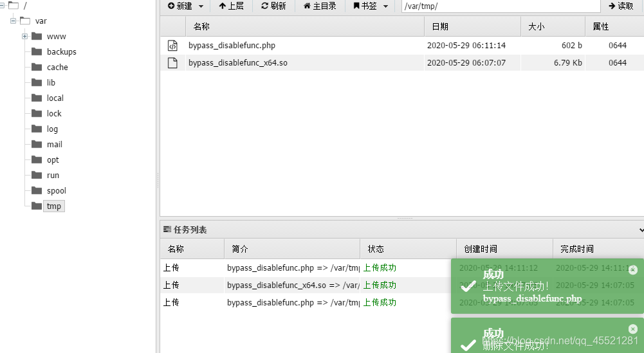Open the log folder in tree
Screen dimensions: 644x353
[52, 129]
